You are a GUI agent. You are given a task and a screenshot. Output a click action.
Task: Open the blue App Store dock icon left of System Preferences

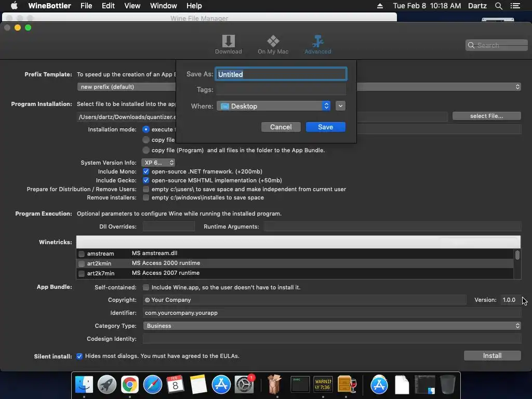point(221,384)
